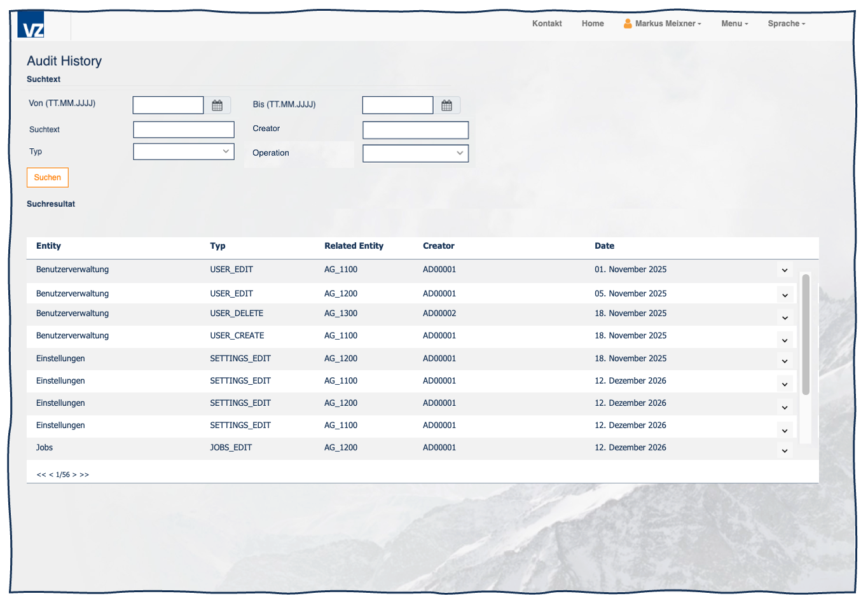
Task: Click the Suchen button
Action: [x=48, y=177]
